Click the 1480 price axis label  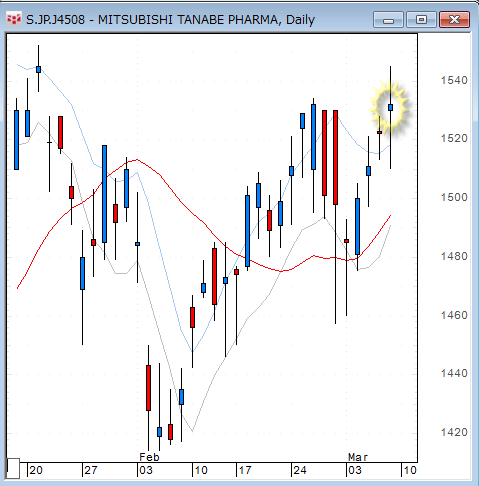[x=454, y=256]
